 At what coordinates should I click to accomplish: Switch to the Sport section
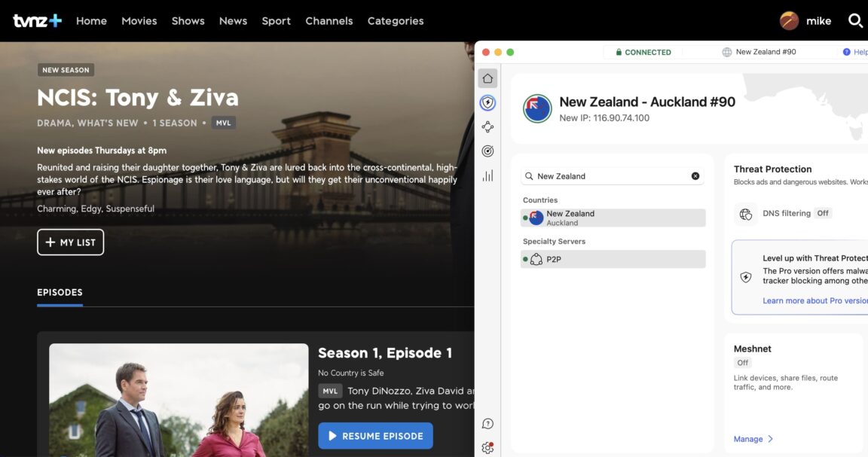click(276, 20)
